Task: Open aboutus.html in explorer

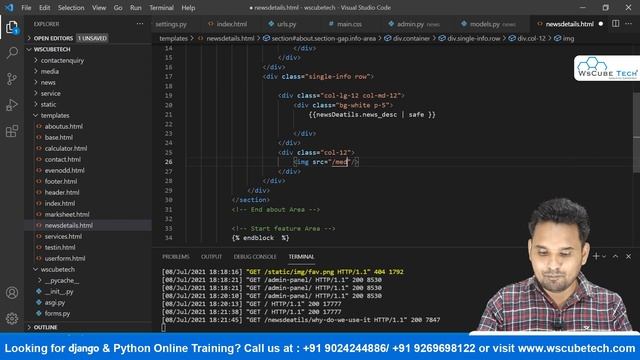Action: click(88, 126)
